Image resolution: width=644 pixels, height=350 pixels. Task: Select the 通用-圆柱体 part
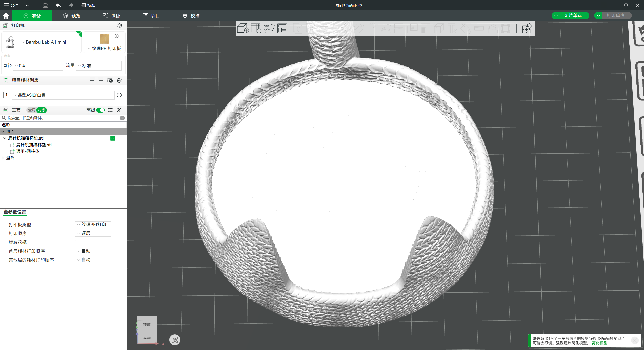pyautogui.click(x=28, y=151)
